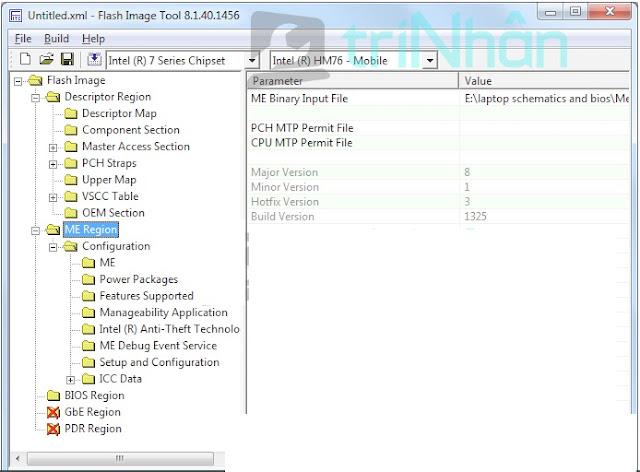Select the ME Region label in tree
Viewport: 640px width, 472px height.
click(91, 229)
